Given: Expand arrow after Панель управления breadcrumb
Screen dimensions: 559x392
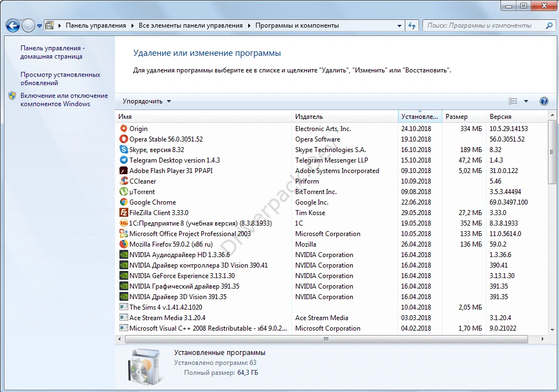Looking at the screenshot, I should (132, 25).
